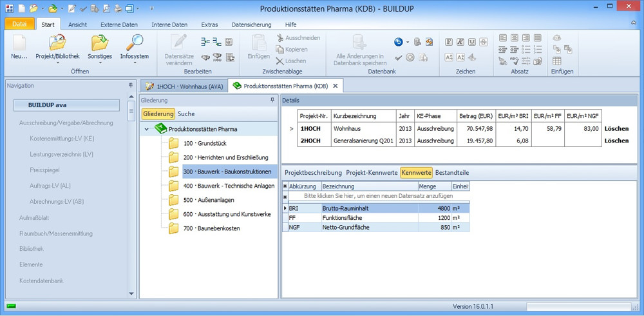Viewport: 644px width, 316px height.
Task: Click the Sonstiges folder icon
Action: 99,43
